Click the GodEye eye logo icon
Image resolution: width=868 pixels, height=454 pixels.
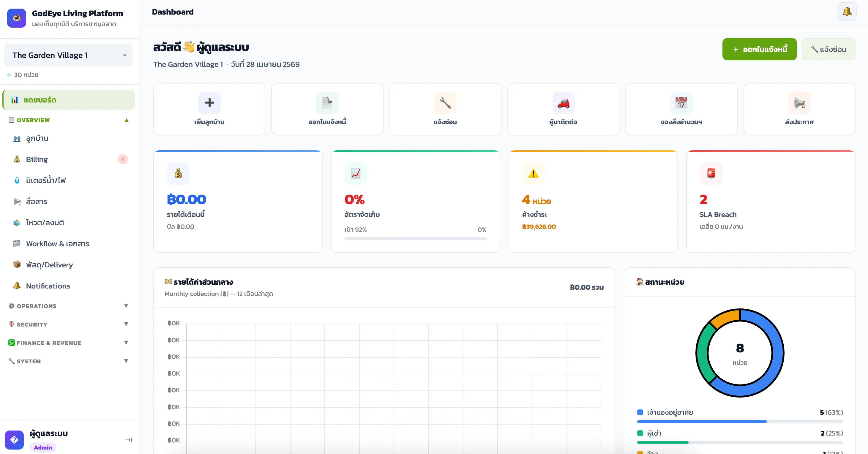[x=17, y=18]
